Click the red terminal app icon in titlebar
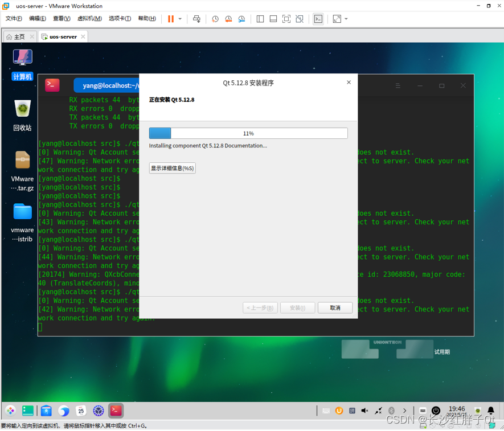Screen dimensions: 504x431 [x=52, y=85]
